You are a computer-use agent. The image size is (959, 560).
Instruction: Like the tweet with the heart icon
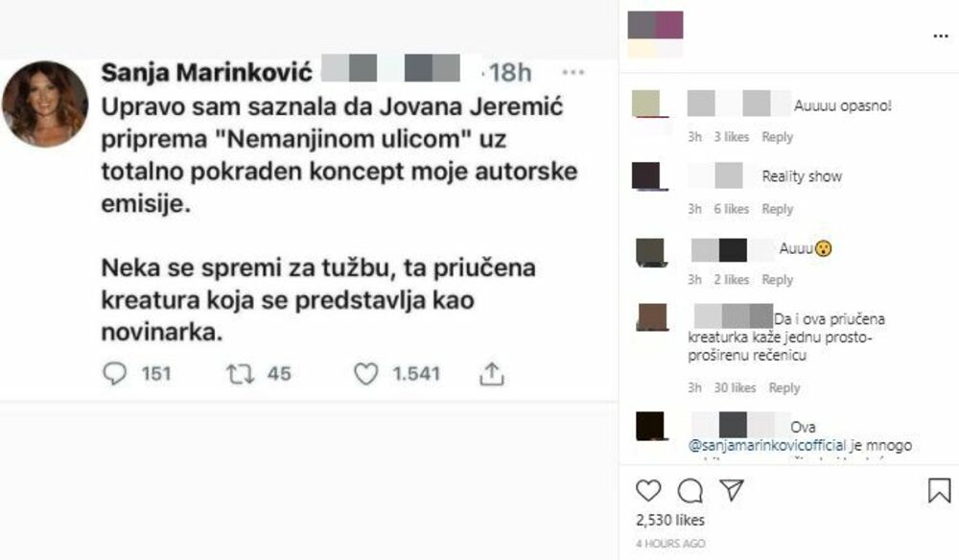pos(365,374)
